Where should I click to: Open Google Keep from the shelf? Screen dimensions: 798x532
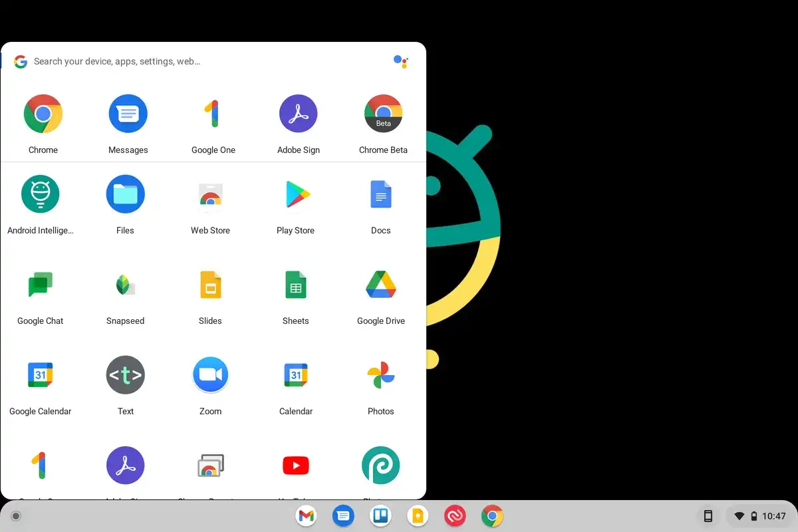418,516
